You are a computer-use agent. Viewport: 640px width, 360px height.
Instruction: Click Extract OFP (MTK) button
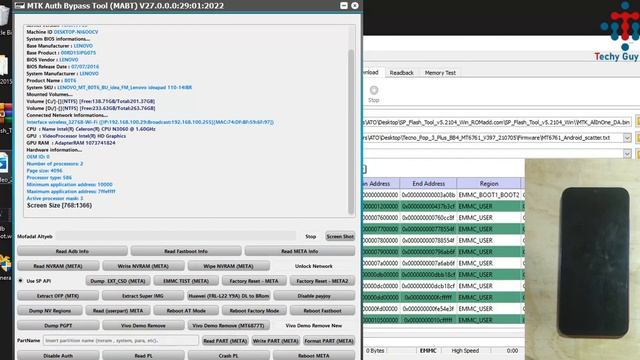coord(58,296)
